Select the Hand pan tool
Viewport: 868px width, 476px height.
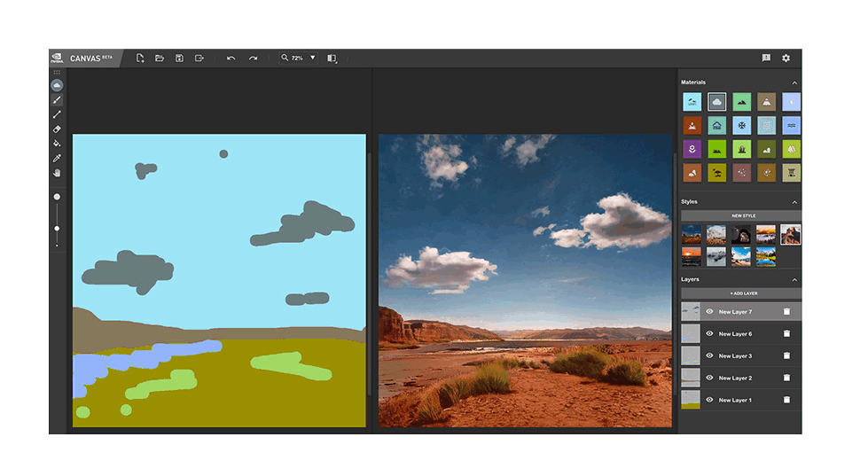coord(57,173)
